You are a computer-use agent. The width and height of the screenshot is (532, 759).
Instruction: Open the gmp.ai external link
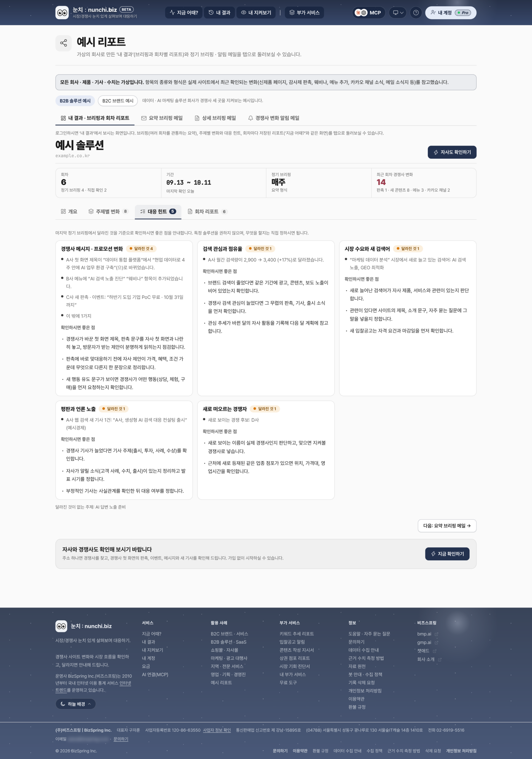pos(427,642)
